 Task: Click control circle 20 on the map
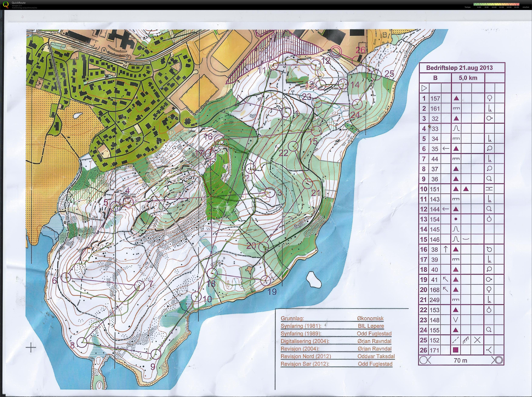[263, 247]
